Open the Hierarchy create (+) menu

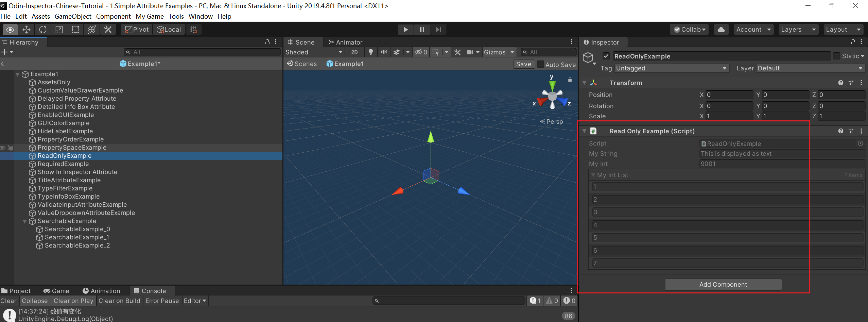7,52
